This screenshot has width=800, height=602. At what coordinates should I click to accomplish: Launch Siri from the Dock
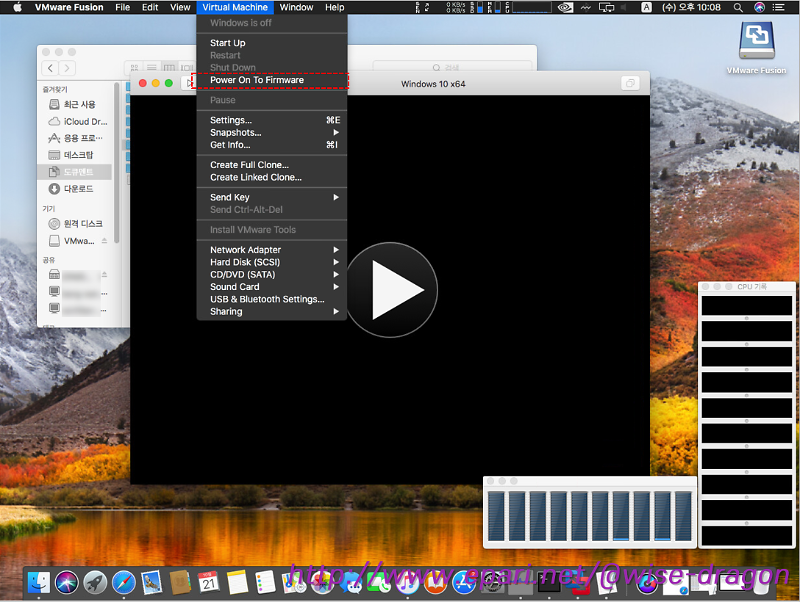pyautogui.click(x=67, y=583)
